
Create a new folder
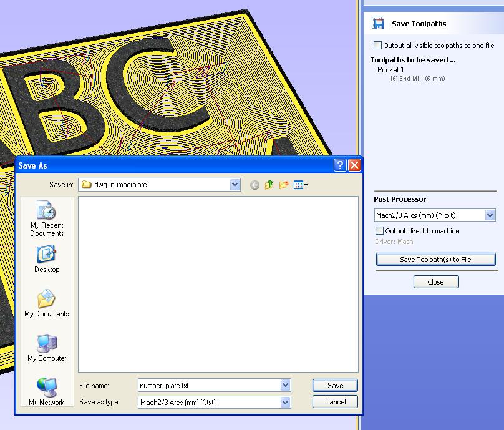pyautogui.click(x=284, y=185)
